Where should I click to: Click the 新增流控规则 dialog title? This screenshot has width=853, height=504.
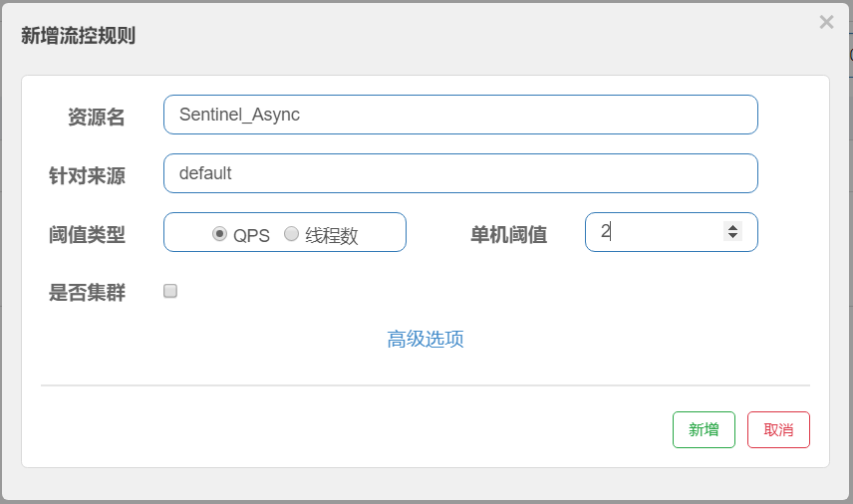(79, 36)
